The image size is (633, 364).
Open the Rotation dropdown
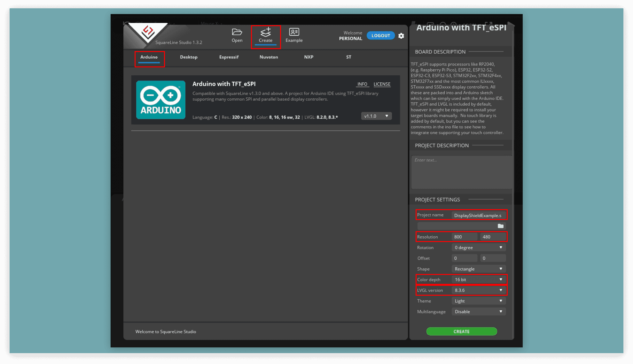[478, 247]
